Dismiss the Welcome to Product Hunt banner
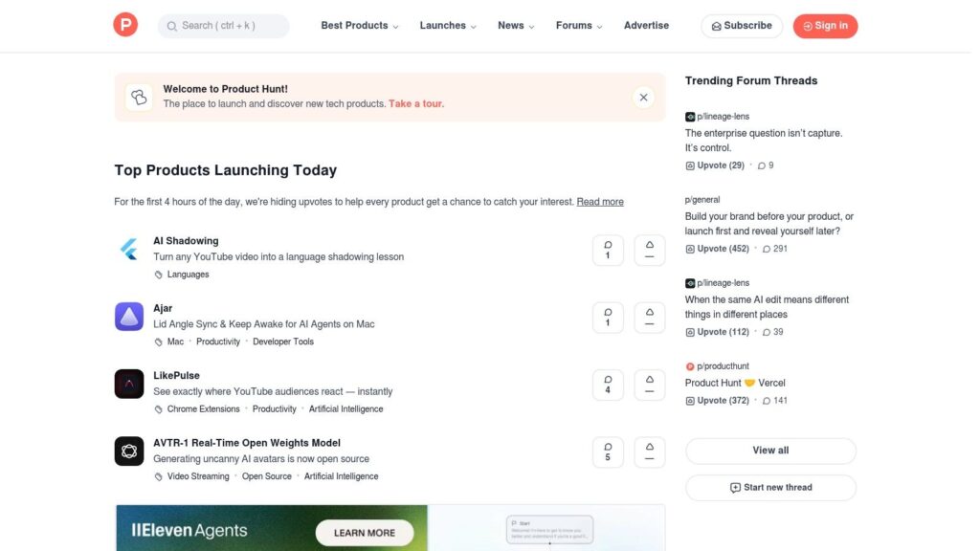980x551 pixels. pos(644,98)
